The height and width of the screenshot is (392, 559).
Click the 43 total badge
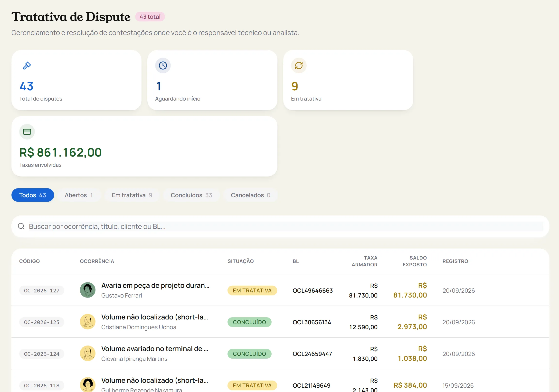coord(150,17)
